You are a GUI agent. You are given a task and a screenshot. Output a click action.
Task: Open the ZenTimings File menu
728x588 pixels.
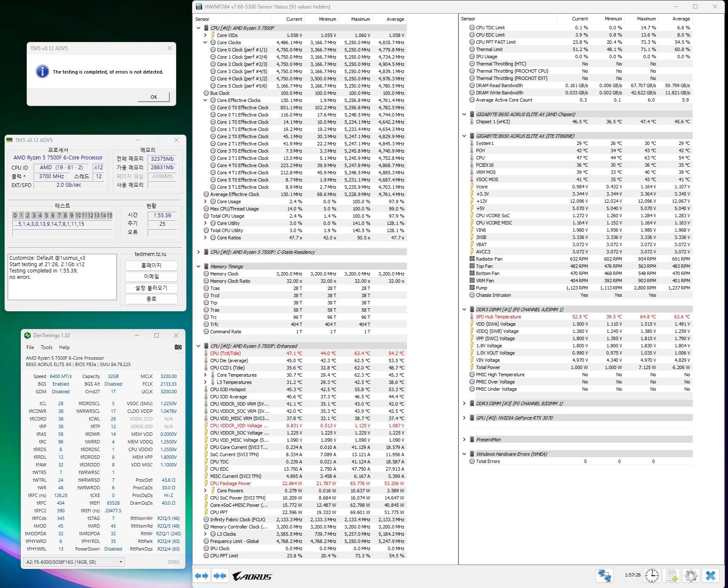pyautogui.click(x=30, y=347)
